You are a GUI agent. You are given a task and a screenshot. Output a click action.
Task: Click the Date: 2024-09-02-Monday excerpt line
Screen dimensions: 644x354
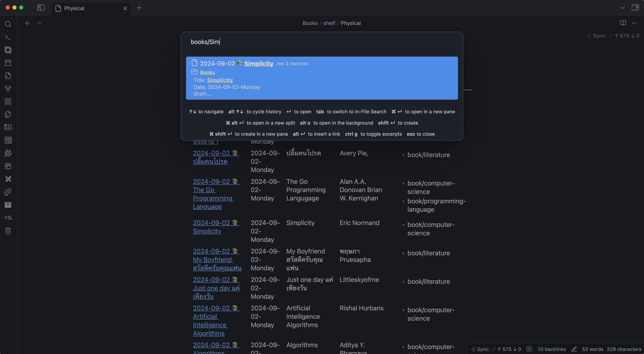click(x=227, y=87)
